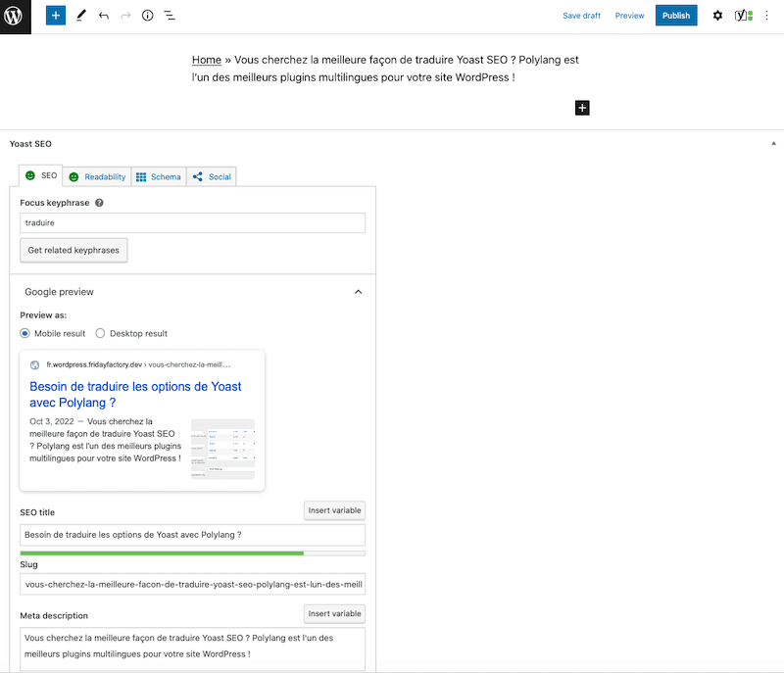Screen dimensions: 784x673
Task: Undo the last change
Action: pyautogui.click(x=104, y=16)
